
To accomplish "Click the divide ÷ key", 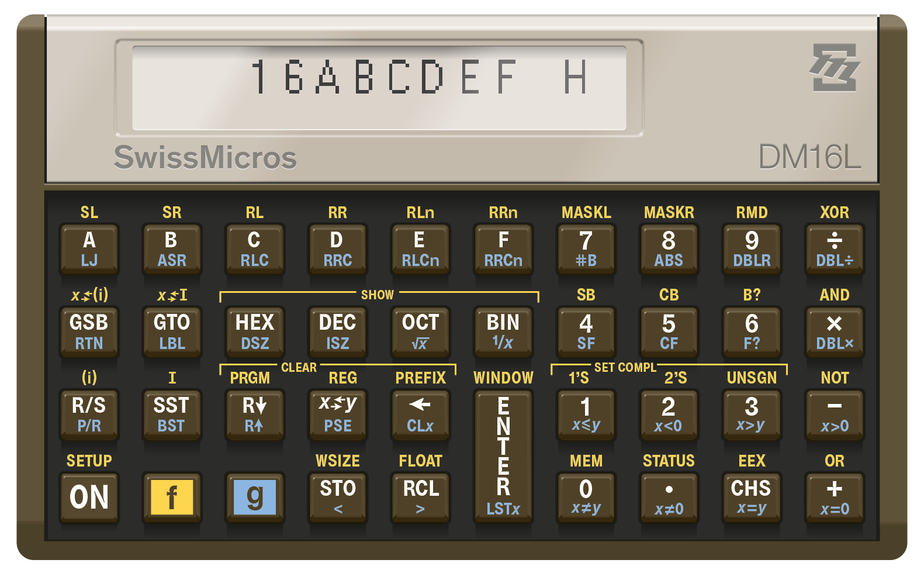I will [835, 249].
